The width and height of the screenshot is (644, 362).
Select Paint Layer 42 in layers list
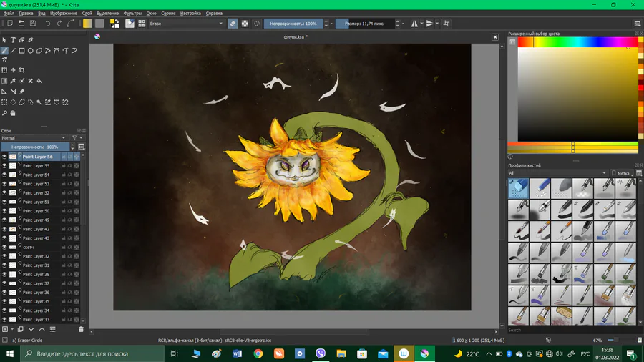point(36,229)
